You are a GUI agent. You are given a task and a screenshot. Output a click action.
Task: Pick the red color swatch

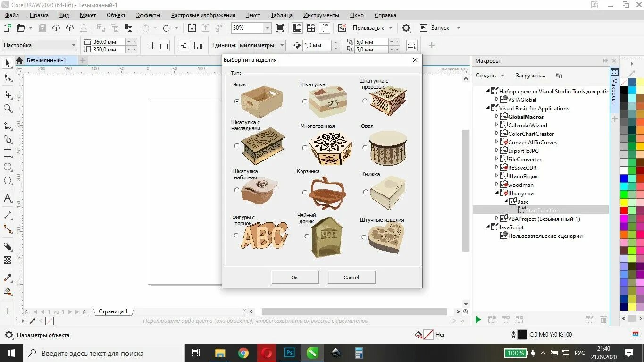click(624, 210)
